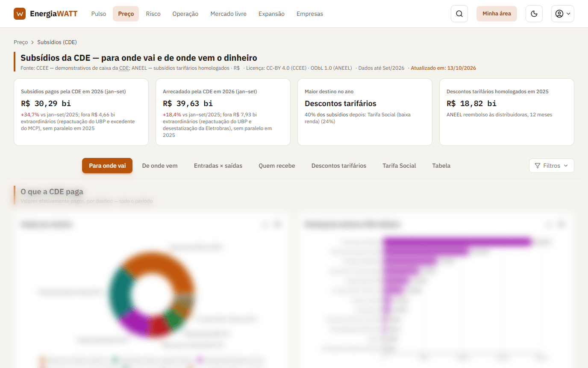Viewport: 588px width, 368px height.
Task: Click the Preço breadcrumb link
Action: tap(21, 42)
